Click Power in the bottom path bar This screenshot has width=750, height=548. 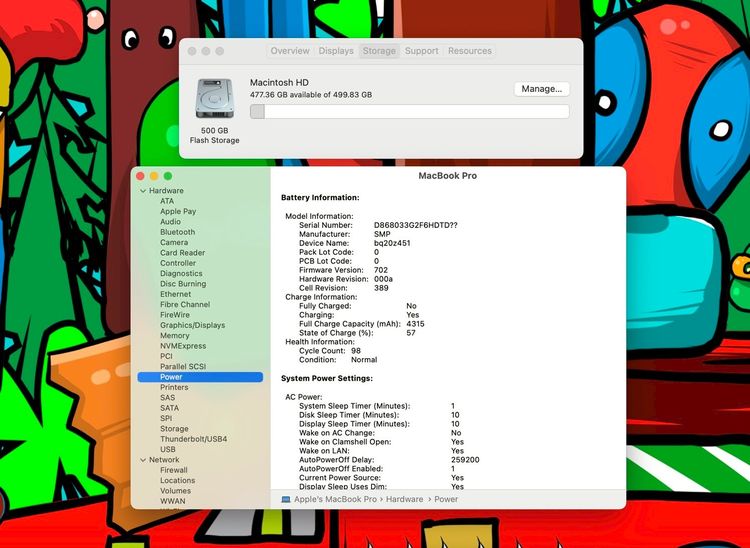pos(446,499)
